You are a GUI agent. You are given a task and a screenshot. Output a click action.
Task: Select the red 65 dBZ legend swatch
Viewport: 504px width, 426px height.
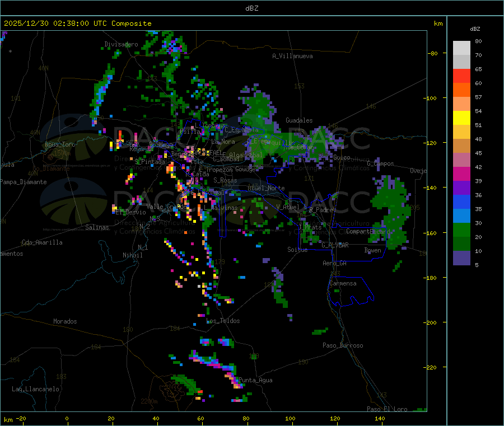(x=461, y=76)
